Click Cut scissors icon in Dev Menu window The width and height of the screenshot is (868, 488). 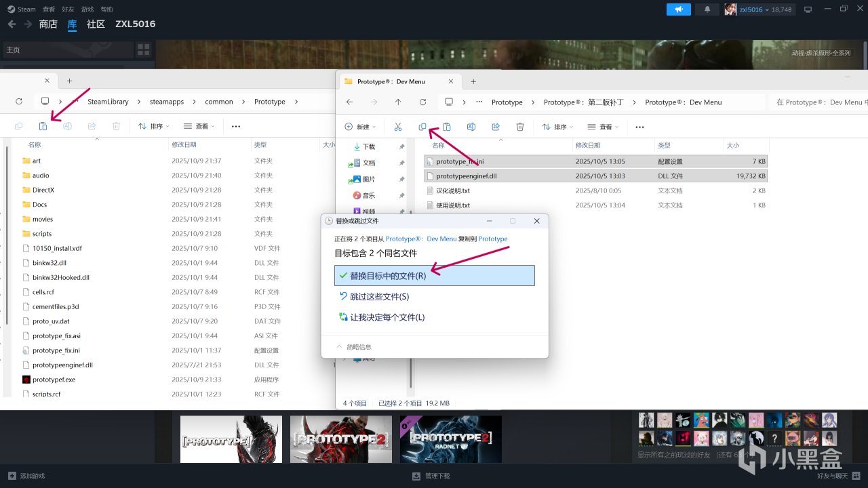click(398, 127)
